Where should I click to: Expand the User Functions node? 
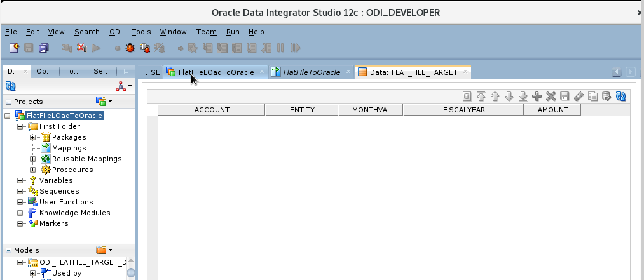point(20,202)
